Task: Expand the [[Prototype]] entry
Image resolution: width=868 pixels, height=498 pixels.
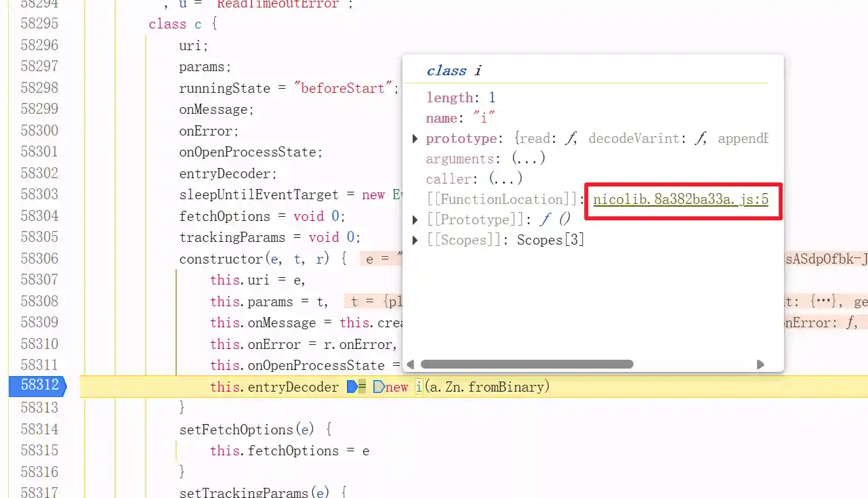Action: tap(415, 220)
